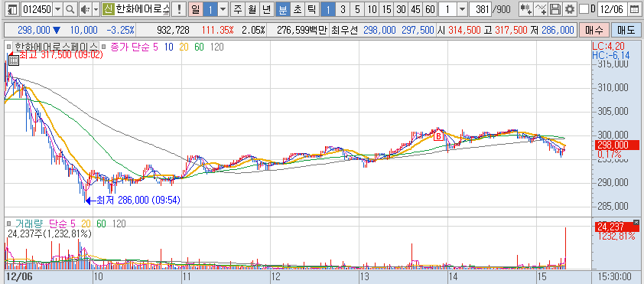Click the green 신 badge icon
The image size is (644, 284).
click(x=109, y=9)
